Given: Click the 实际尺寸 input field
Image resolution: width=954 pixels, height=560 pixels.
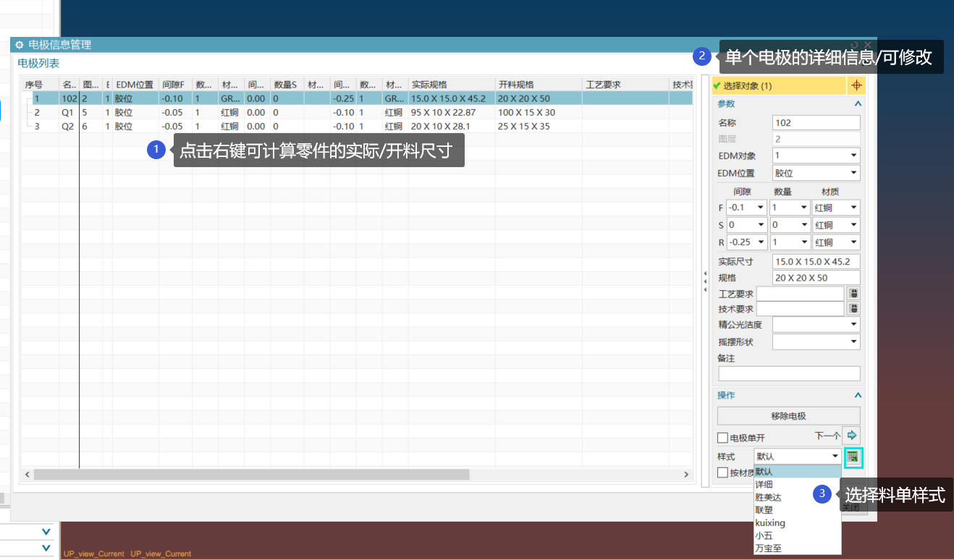Looking at the screenshot, I should tap(816, 262).
